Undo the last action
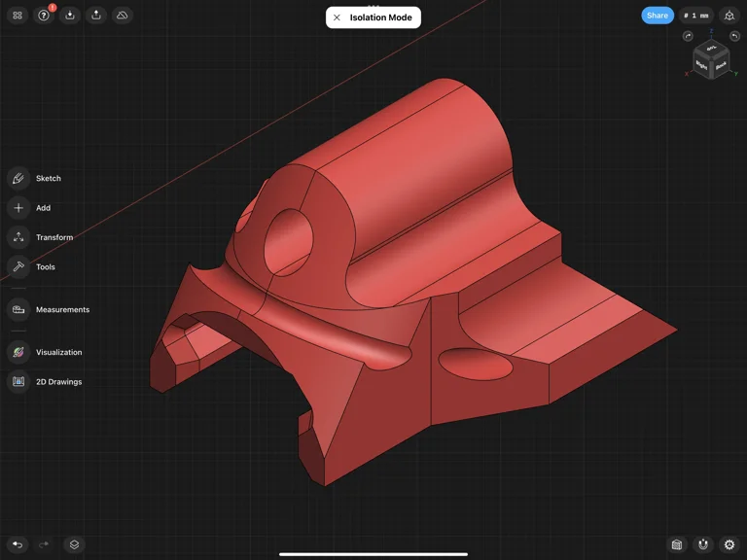The image size is (747, 560). [x=18, y=544]
